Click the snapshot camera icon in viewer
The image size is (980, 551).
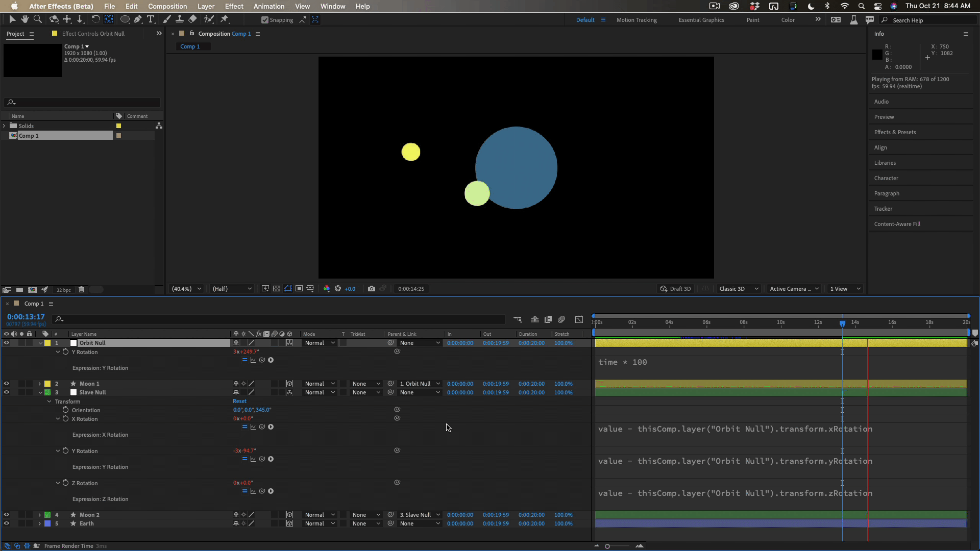372,289
